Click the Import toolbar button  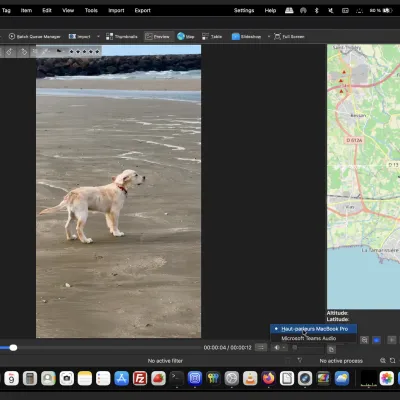coord(79,37)
